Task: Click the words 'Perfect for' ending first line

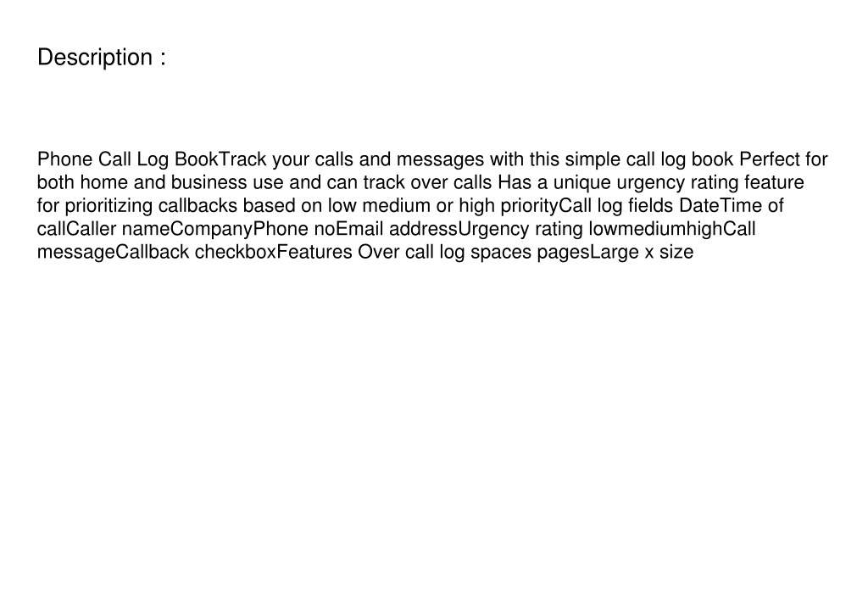Action: tap(783, 159)
